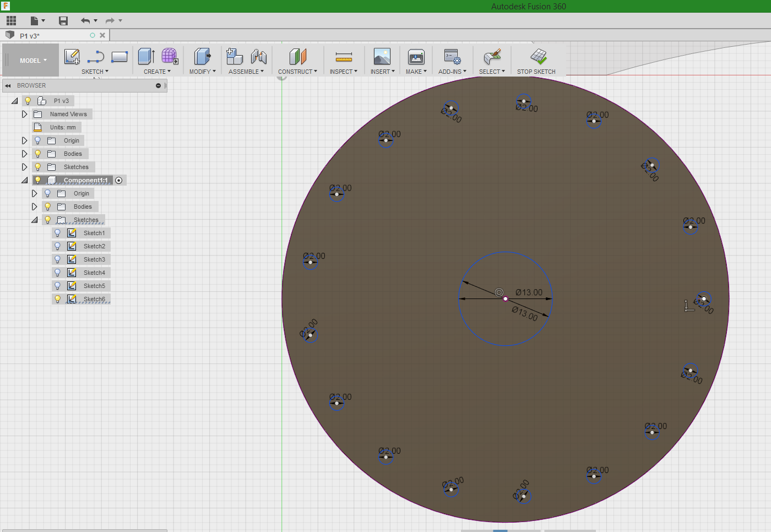
Task: Click the Offset Plane construct icon
Action: 297,57
